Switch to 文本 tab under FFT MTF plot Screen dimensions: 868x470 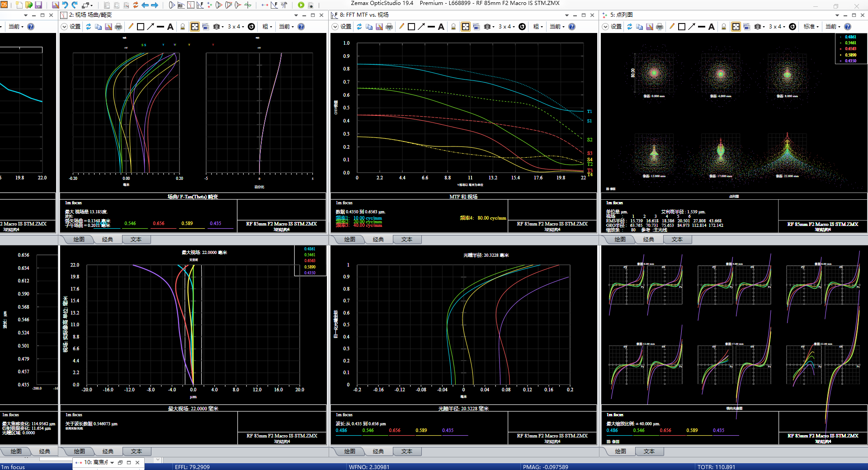point(407,240)
